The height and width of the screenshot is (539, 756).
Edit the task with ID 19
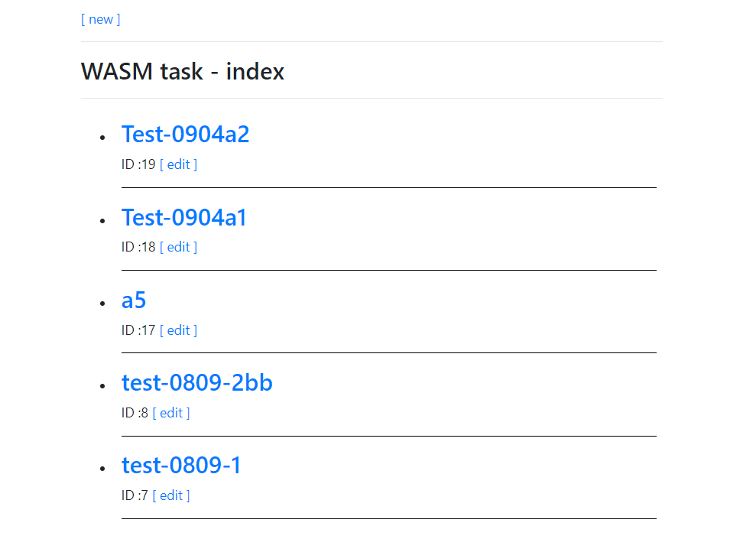[x=178, y=164]
